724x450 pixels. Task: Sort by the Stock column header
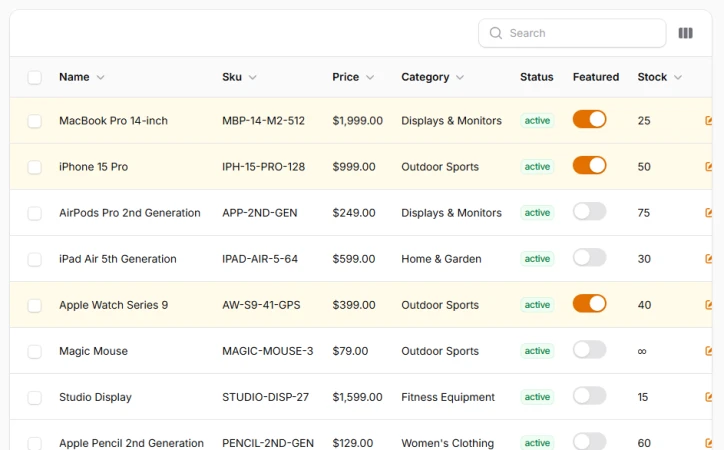659,77
